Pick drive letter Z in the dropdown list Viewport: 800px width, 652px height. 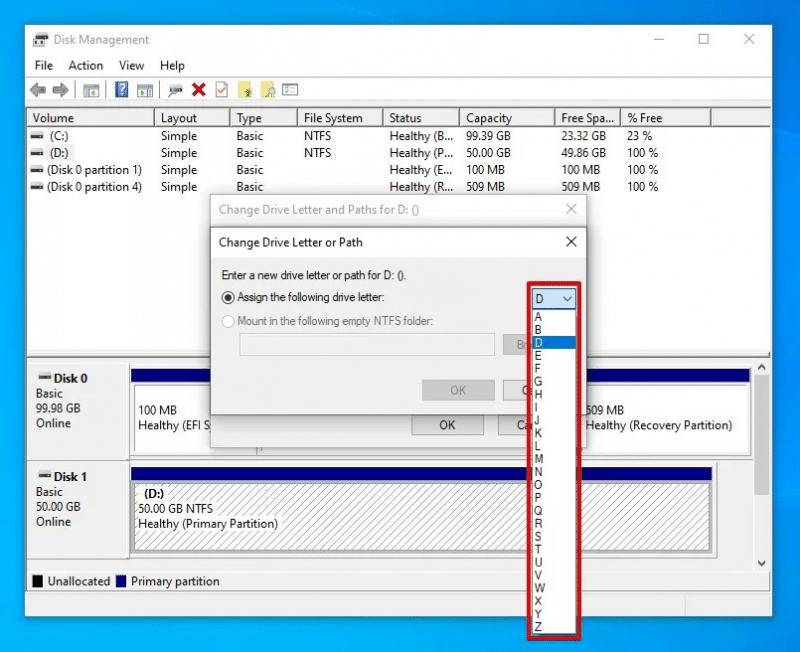539,627
